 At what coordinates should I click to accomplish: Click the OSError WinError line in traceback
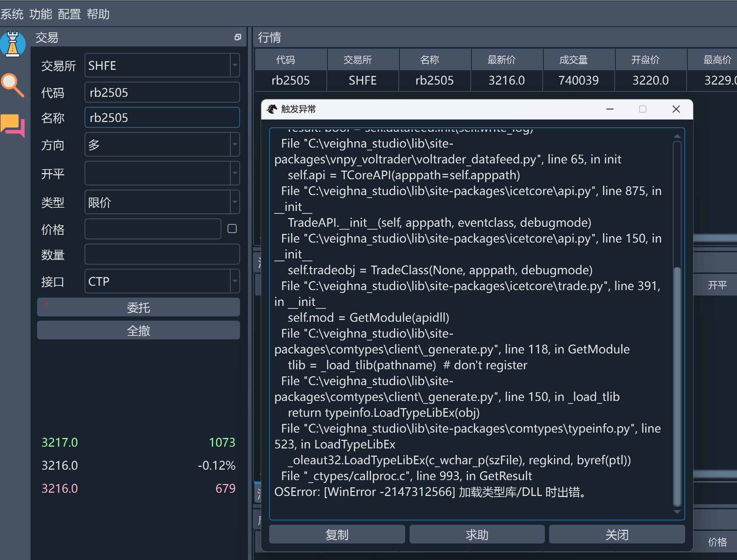(430, 492)
